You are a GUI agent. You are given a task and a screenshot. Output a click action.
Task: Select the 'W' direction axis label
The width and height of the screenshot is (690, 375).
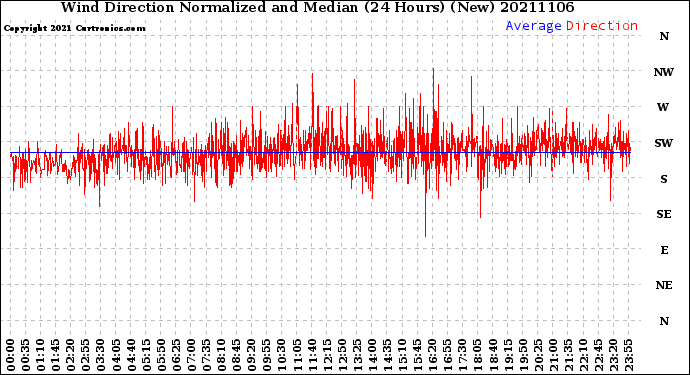point(663,107)
